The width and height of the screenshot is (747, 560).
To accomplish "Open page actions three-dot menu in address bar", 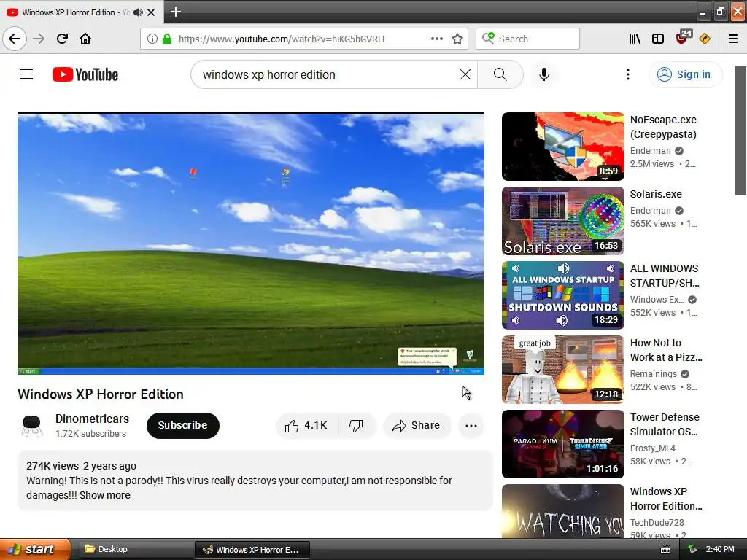I will click(x=437, y=39).
